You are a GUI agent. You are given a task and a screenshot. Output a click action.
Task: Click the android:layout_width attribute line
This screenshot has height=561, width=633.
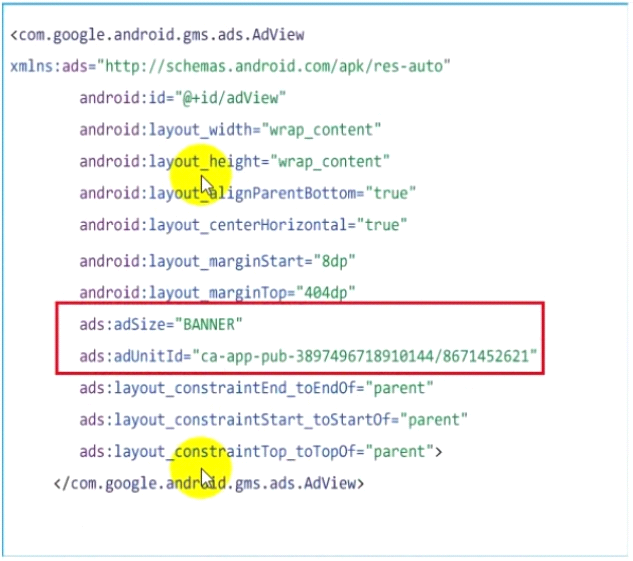coord(231,130)
